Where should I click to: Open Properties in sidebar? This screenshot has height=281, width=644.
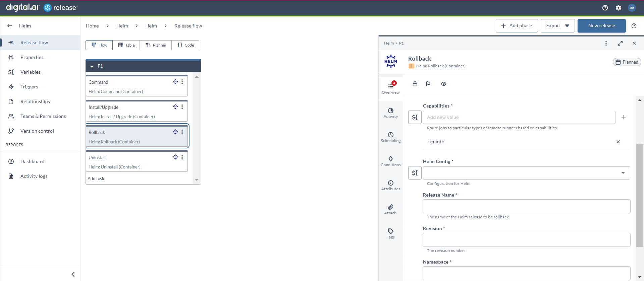point(40,57)
